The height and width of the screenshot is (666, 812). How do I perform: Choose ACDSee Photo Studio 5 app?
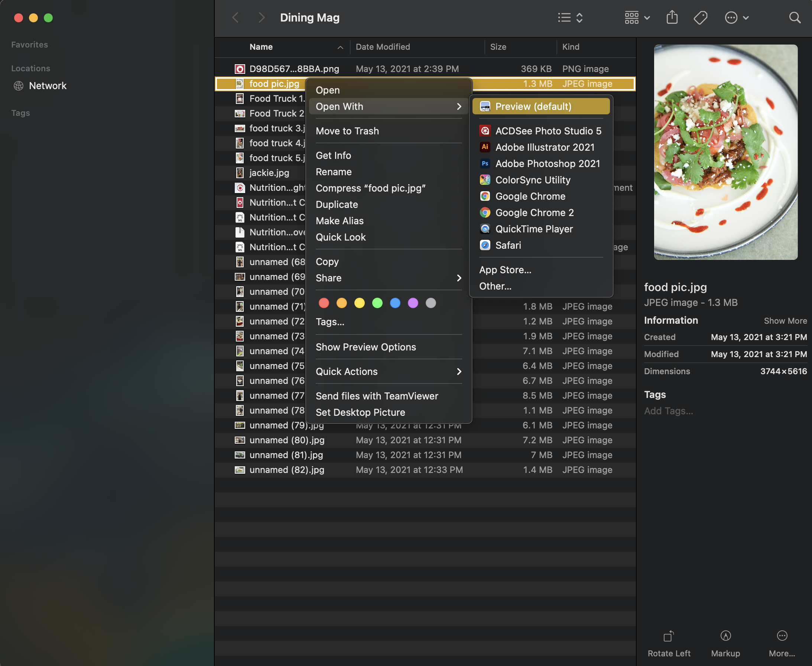548,131
